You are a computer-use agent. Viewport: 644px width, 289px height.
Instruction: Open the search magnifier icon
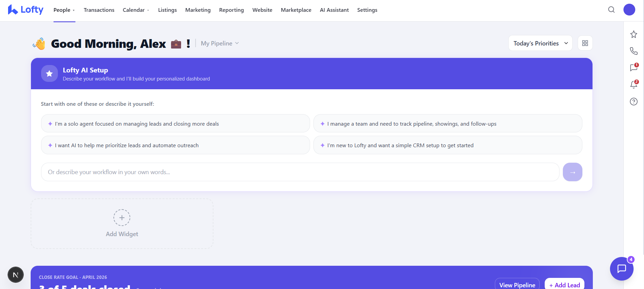tap(611, 10)
